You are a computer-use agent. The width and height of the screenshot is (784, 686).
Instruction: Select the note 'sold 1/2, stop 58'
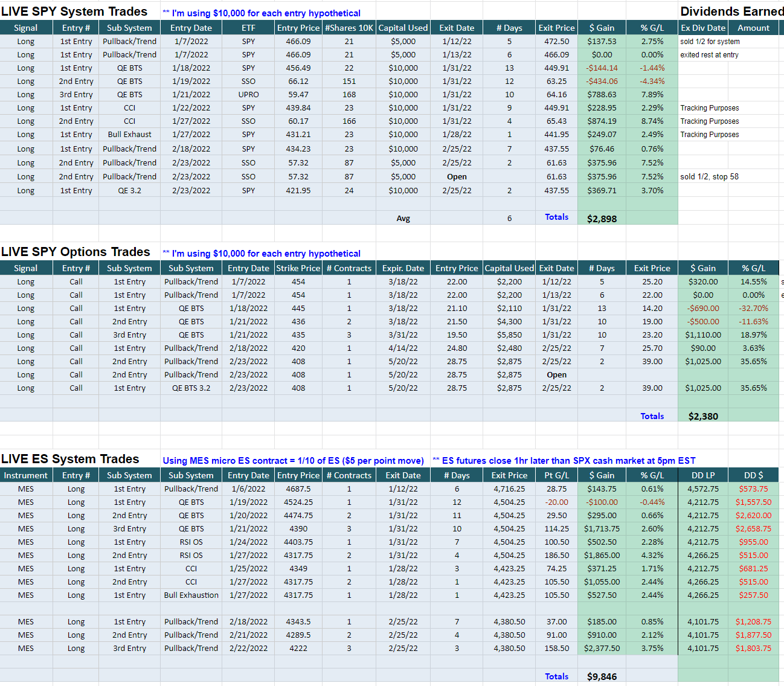pos(709,177)
